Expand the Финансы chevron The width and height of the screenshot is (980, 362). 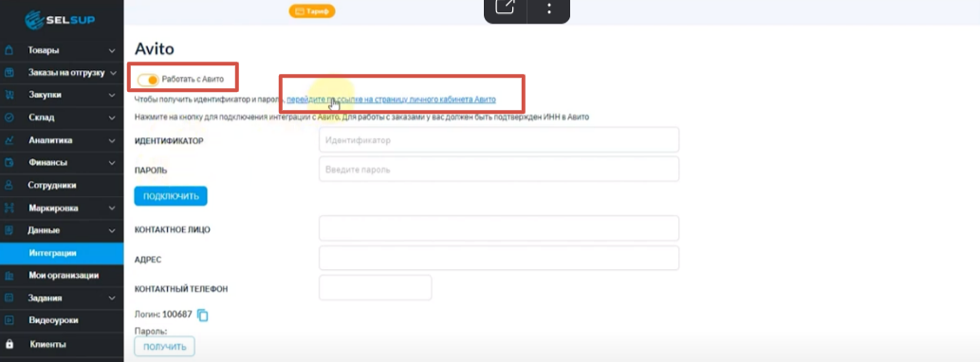[112, 163]
